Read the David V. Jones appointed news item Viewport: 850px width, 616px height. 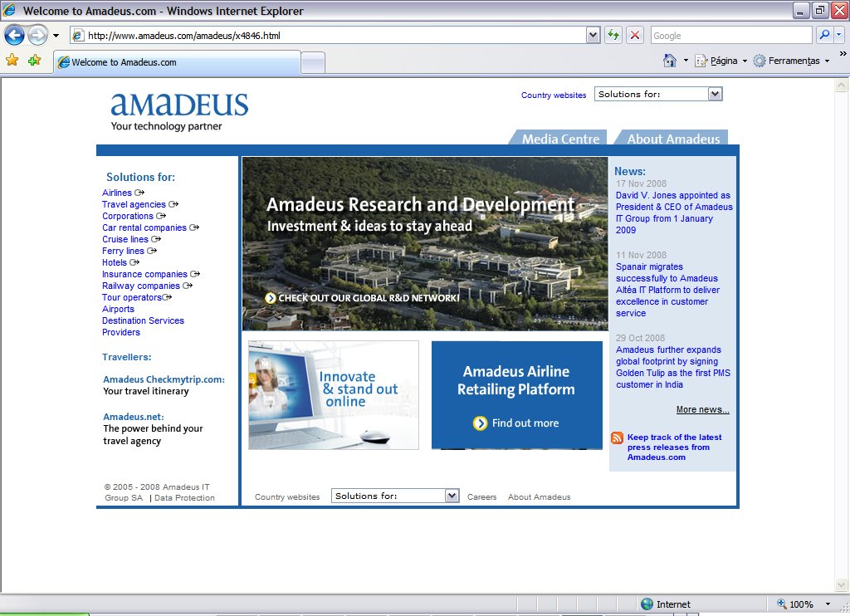point(674,213)
